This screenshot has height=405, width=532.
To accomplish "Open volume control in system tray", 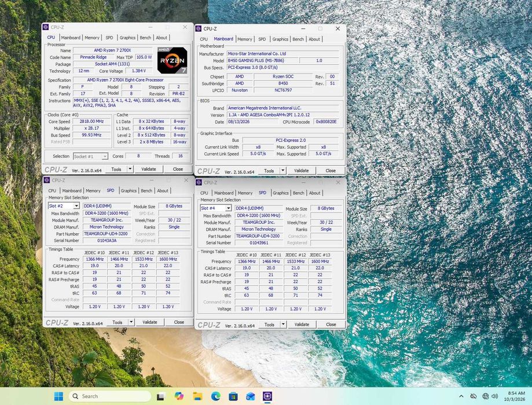I will [495, 396].
